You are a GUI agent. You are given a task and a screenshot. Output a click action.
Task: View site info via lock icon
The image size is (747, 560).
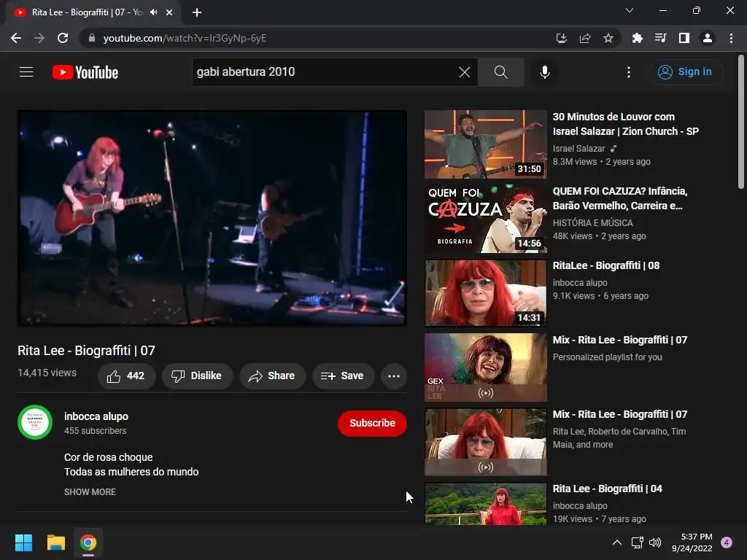coord(92,38)
